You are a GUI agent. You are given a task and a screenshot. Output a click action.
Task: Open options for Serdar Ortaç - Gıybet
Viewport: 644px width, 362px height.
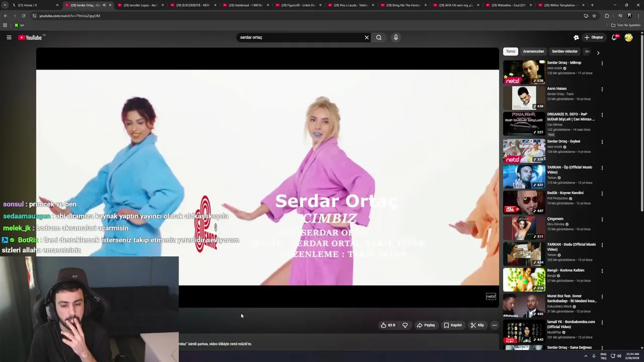coord(602,142)
